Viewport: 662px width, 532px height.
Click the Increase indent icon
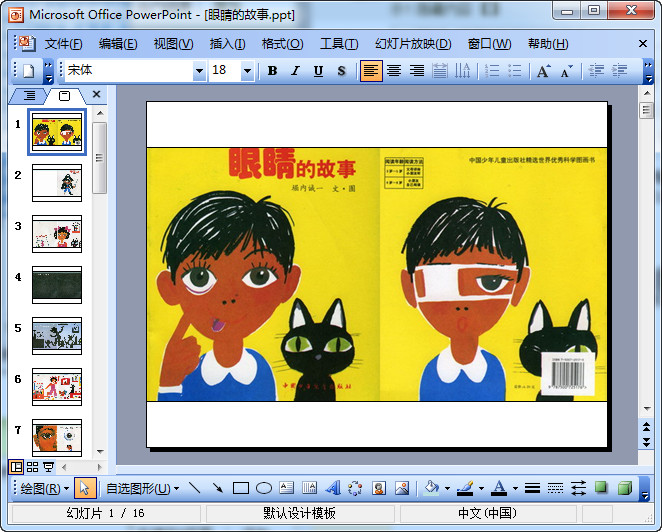619,71
